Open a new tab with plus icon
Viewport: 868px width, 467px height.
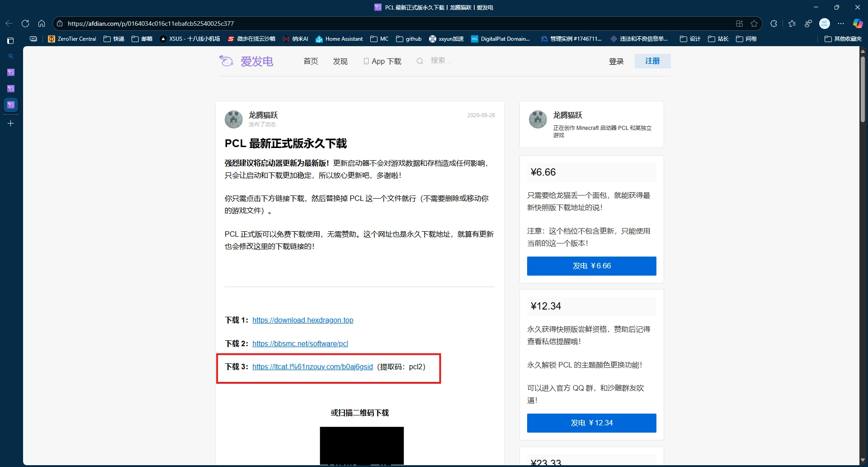coord(11,123)
